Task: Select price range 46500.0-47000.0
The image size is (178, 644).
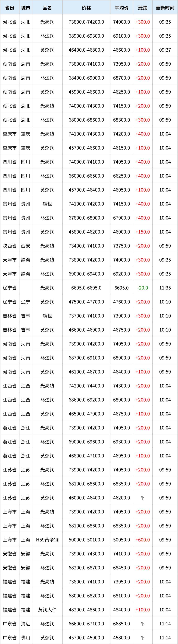Action: (86, 414)
